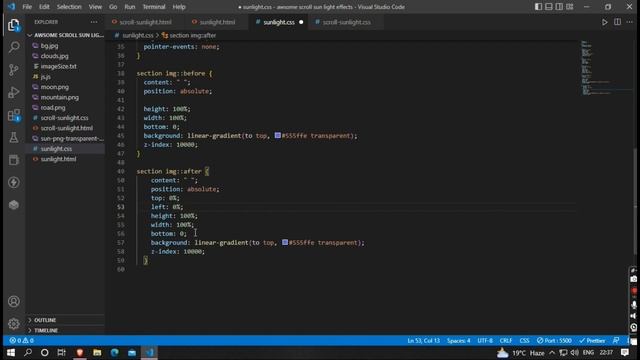
Task: Click errors and warnings status indicator
Action: 22,340
